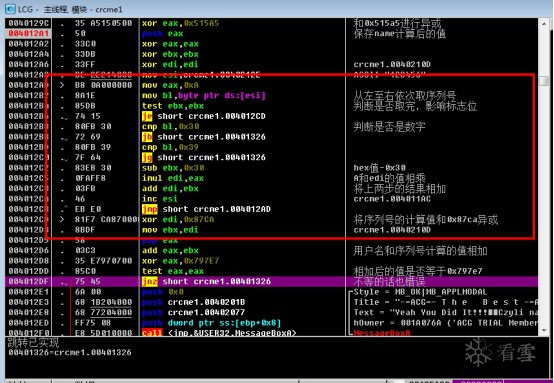Select 'push crcme1.0040201B' line
The width and height of the screenshot is (554, 383).
click(x=194, y=302)
